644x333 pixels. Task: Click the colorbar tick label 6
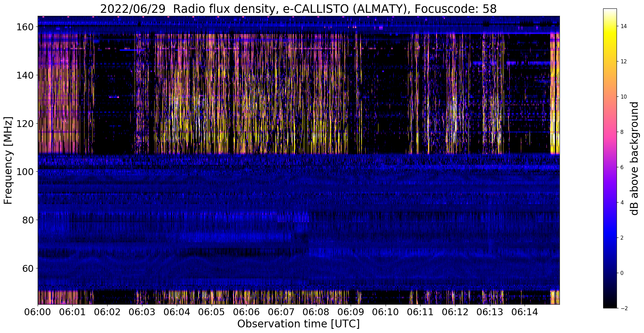(622, 167)
